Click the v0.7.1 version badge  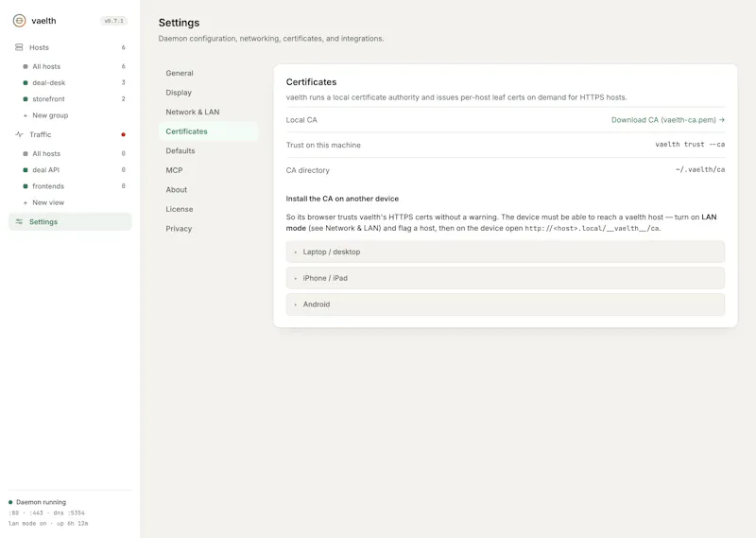pos(113,21)
